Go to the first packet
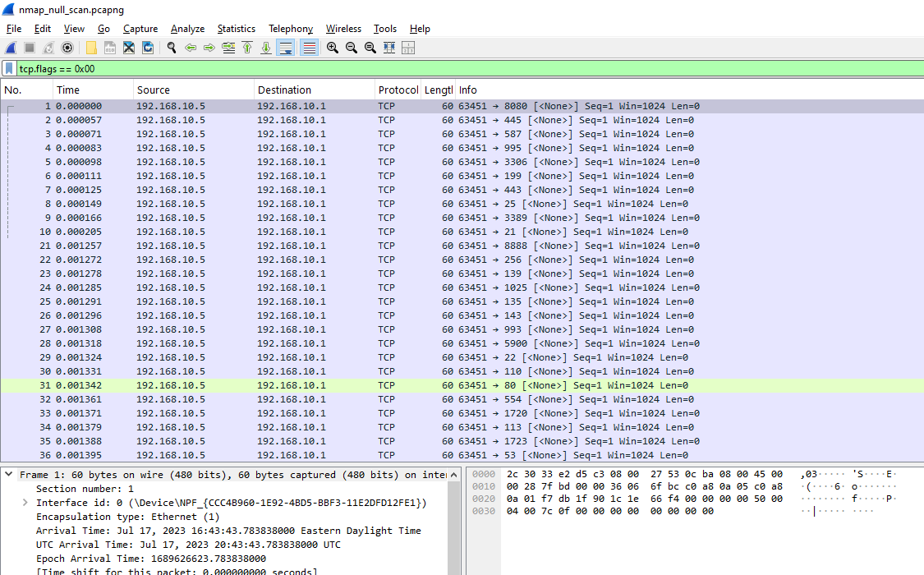Screen dimensions: 924x575 coord(246,47)
